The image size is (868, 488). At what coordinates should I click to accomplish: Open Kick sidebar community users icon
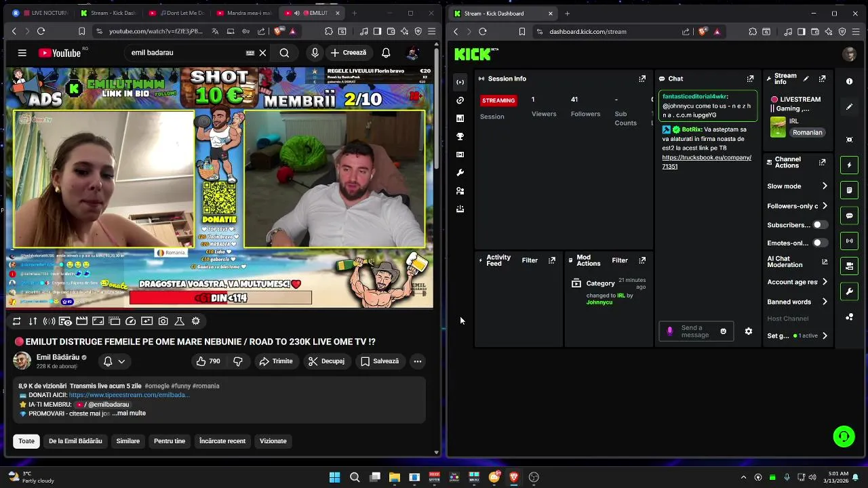[x=460, y=191]
